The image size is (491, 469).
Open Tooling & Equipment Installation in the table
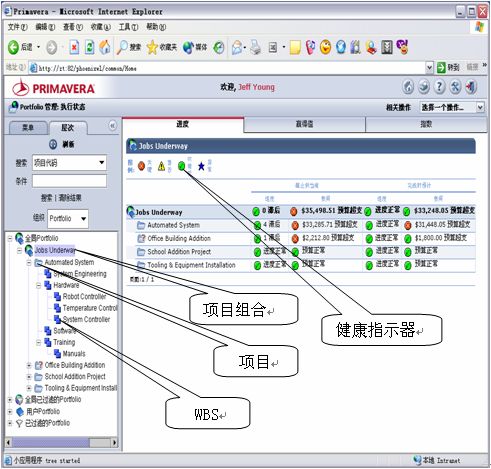tap(191, 265)
